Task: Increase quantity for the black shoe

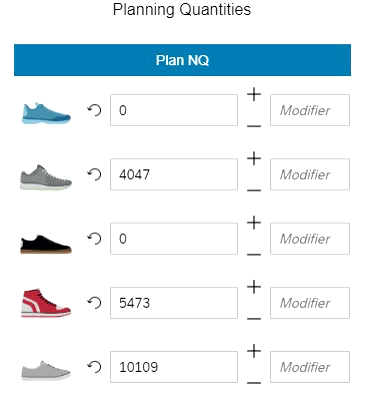Action: pyautogui.click(x=254, y=223)
